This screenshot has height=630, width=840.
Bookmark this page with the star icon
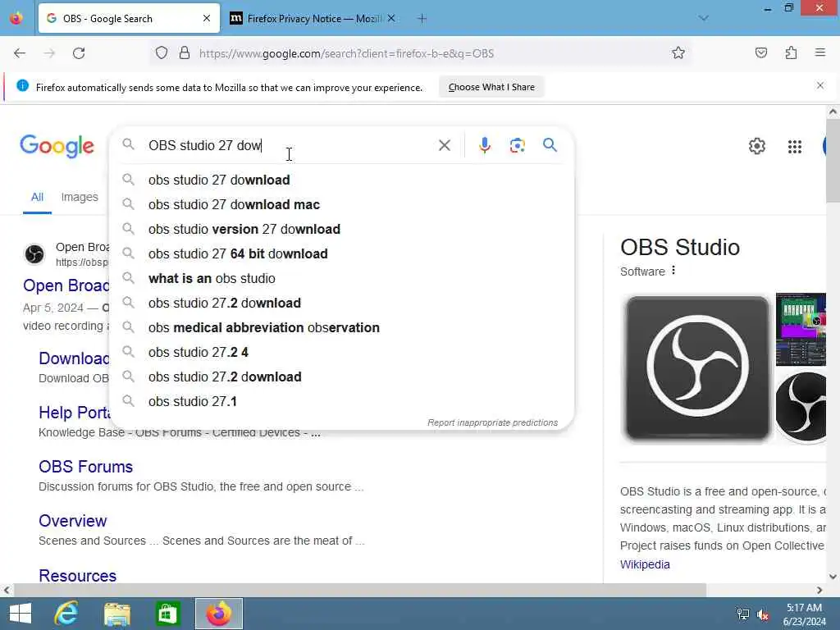click(678, 53)
